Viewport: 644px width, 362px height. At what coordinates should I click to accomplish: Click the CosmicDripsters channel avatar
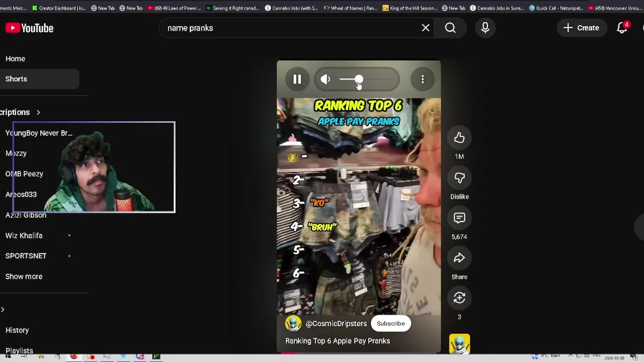(x=293, y=323)
